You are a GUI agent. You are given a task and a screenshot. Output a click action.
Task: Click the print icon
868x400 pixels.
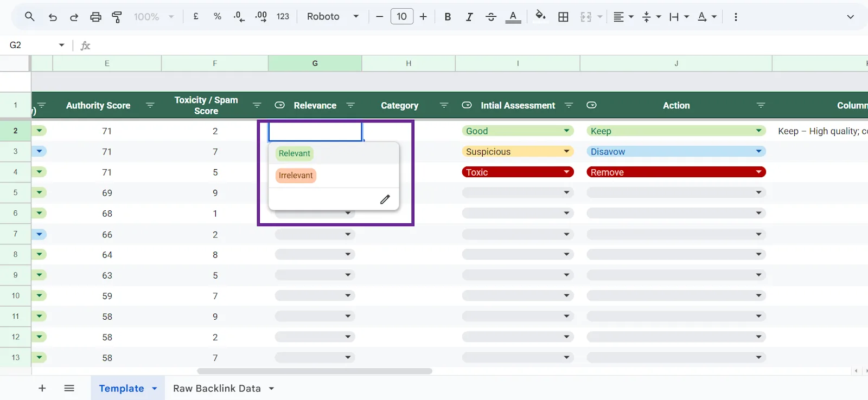[x=95, y=17]
